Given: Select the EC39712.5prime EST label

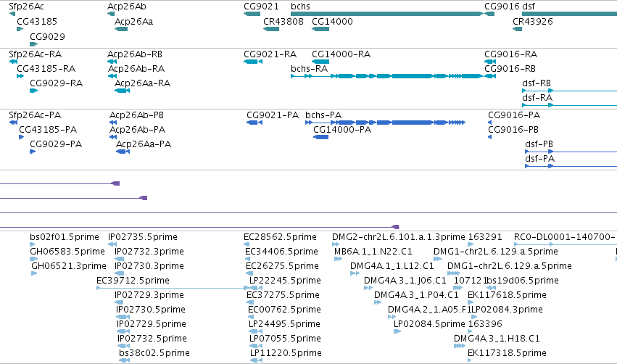Looking at the screenshot, I should pos(133,281).
